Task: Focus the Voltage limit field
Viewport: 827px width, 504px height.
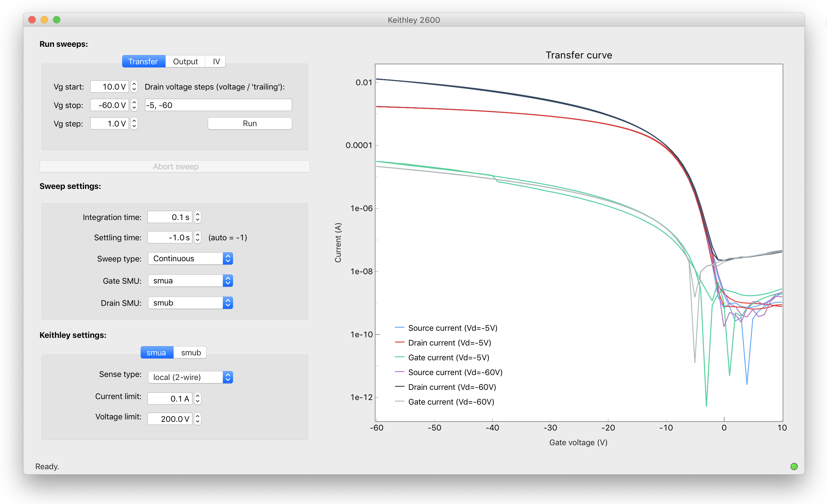Action: point(170,419)
